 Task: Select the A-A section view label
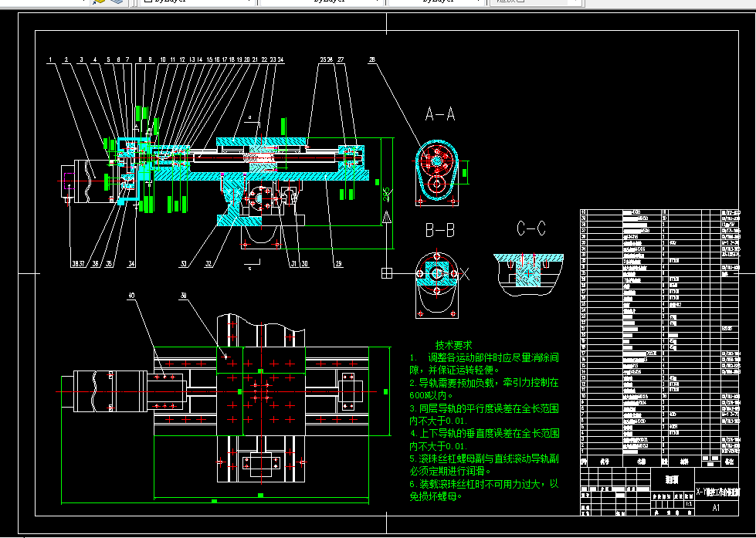tap(439, 114)
